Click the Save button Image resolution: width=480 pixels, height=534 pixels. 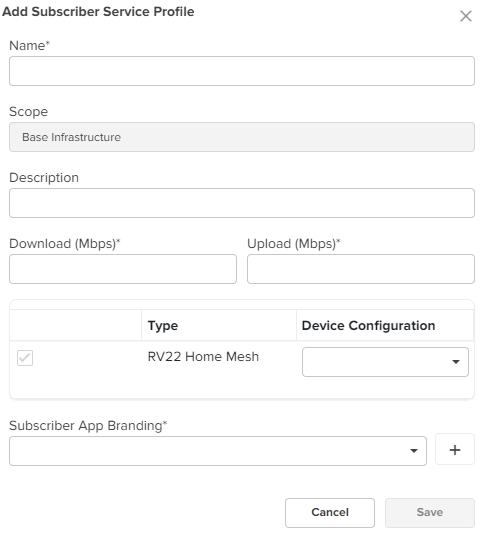click(x=430, y=513)
